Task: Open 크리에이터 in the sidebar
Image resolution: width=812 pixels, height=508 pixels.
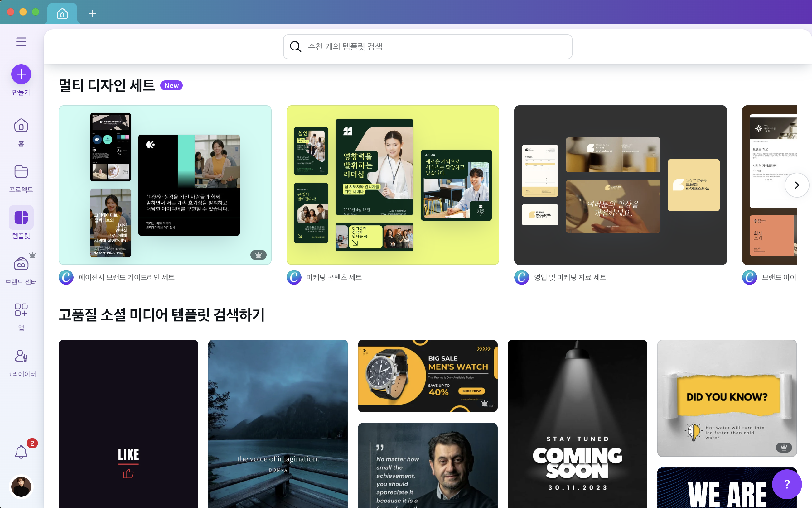Action: [21, 362]
